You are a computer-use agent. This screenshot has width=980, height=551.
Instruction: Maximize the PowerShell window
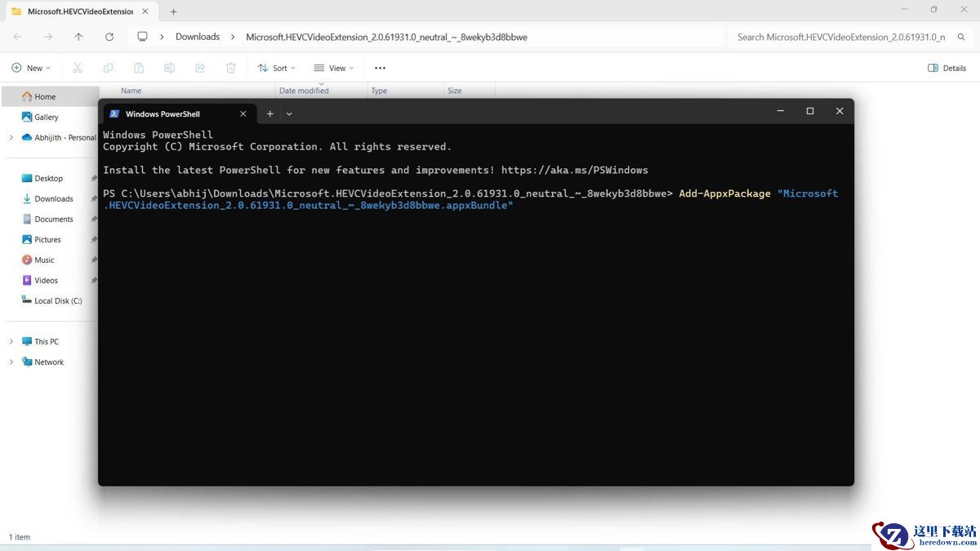[x=810, y=111]
